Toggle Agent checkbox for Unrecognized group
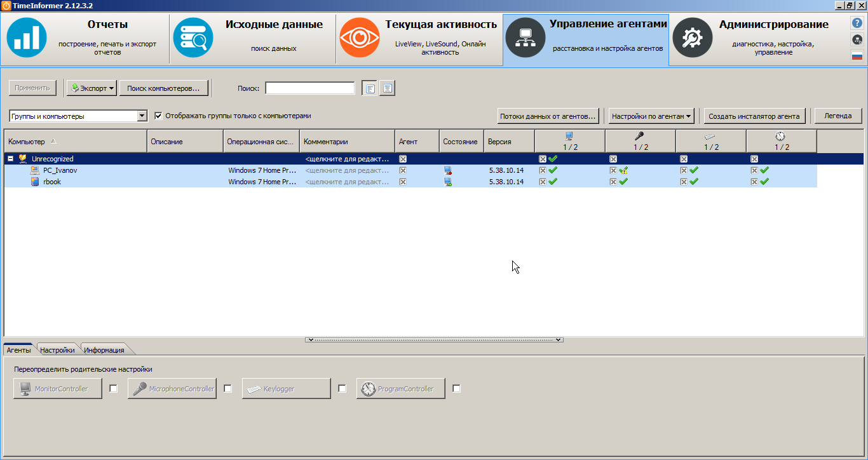This screenshot has width=868, height=460. pos(403,159)
